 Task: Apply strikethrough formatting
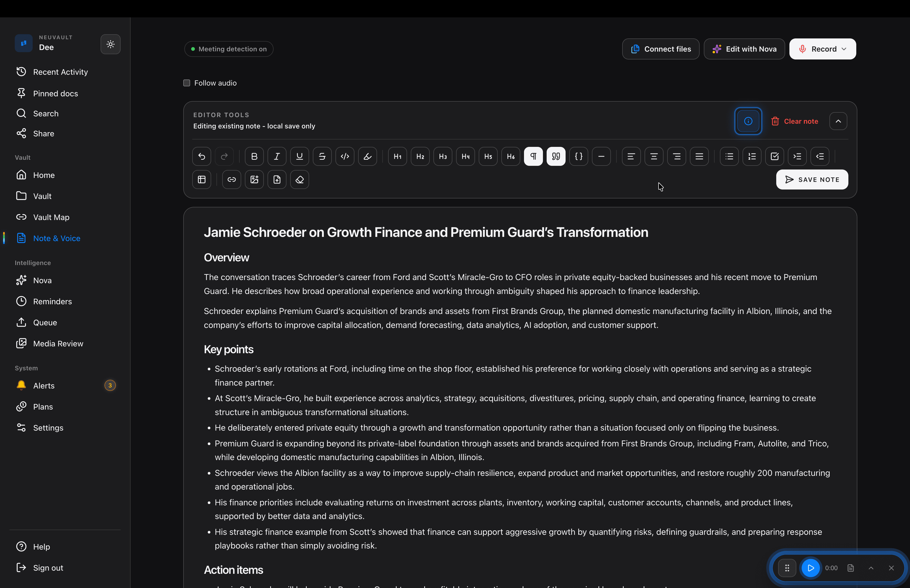click(322, 156)
